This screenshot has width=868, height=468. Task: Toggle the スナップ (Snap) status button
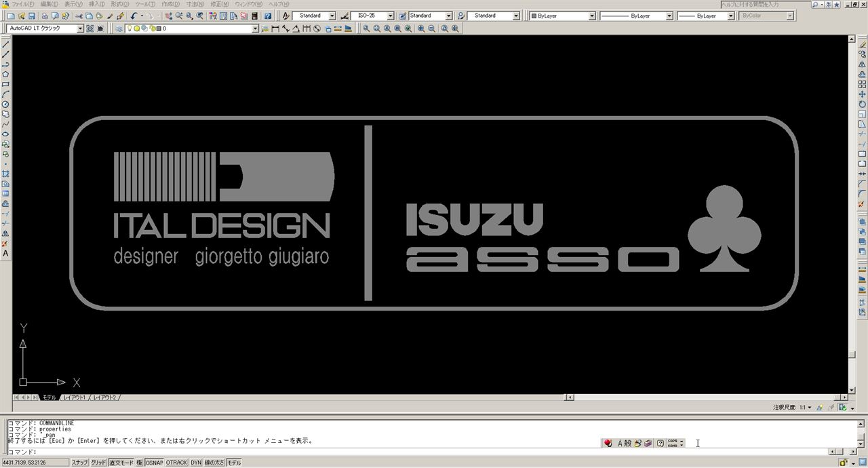79,463
